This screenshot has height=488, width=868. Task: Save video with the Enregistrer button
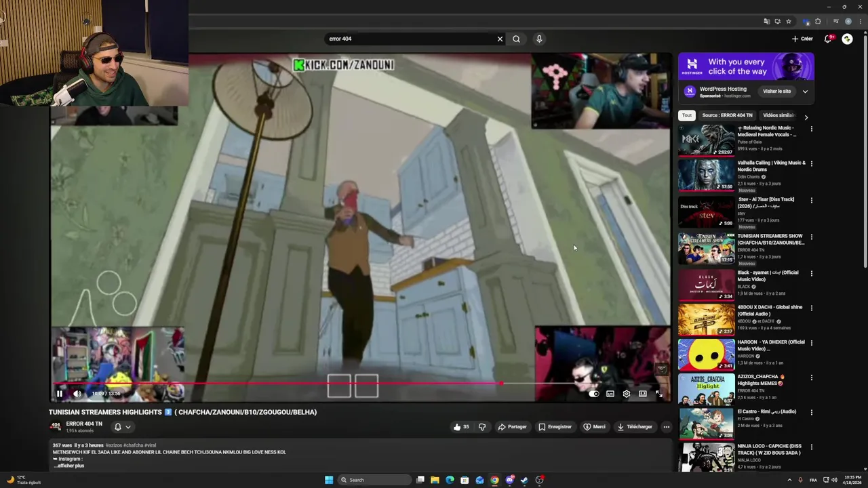pos(555,427)
